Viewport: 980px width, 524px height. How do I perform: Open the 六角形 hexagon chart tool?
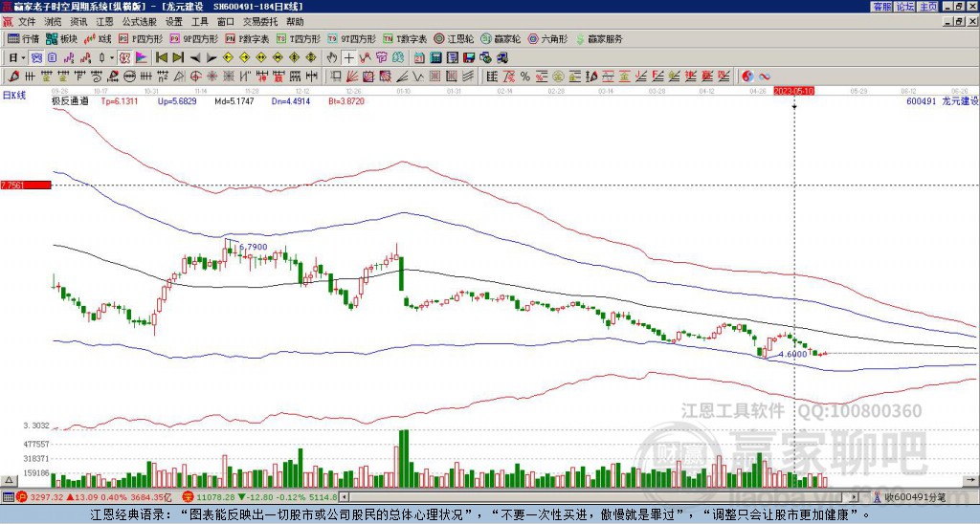[548, 38]
